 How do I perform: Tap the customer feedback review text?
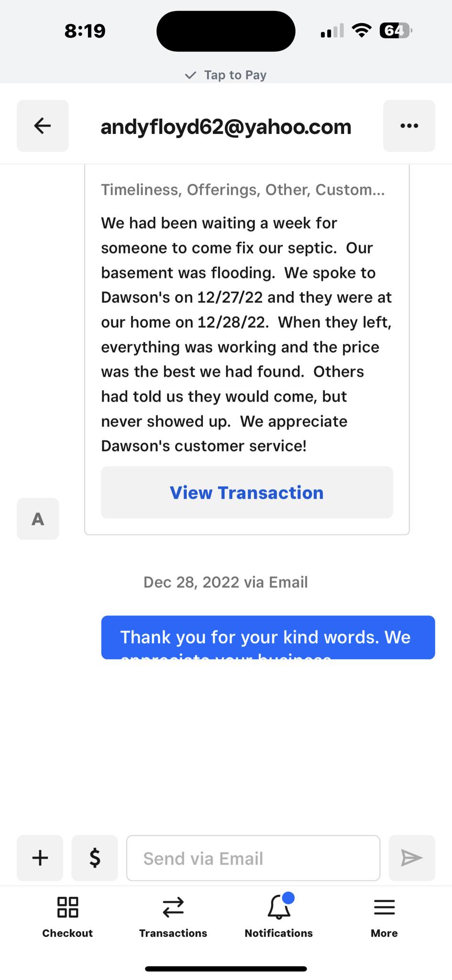tap(246, 334)
